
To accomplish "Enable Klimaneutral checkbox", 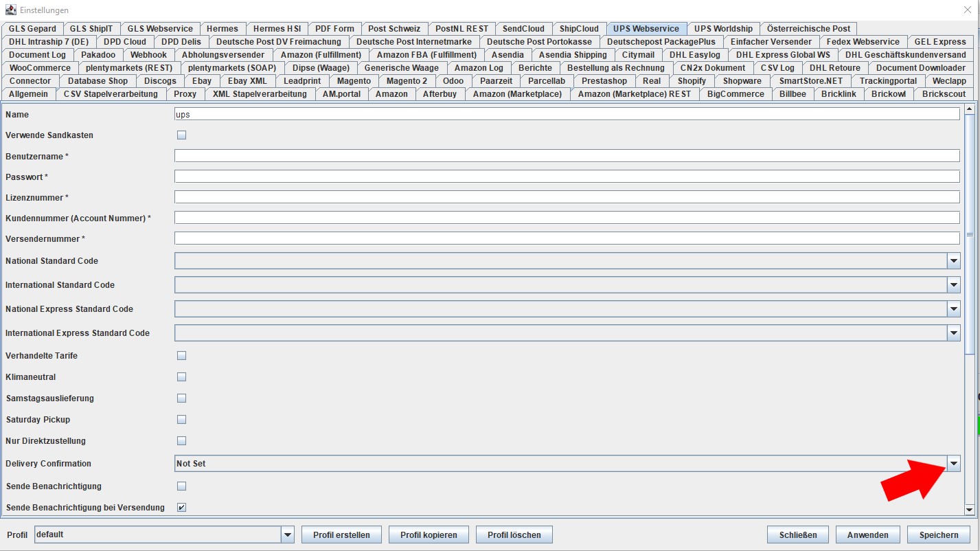I will tap(182, 377).
